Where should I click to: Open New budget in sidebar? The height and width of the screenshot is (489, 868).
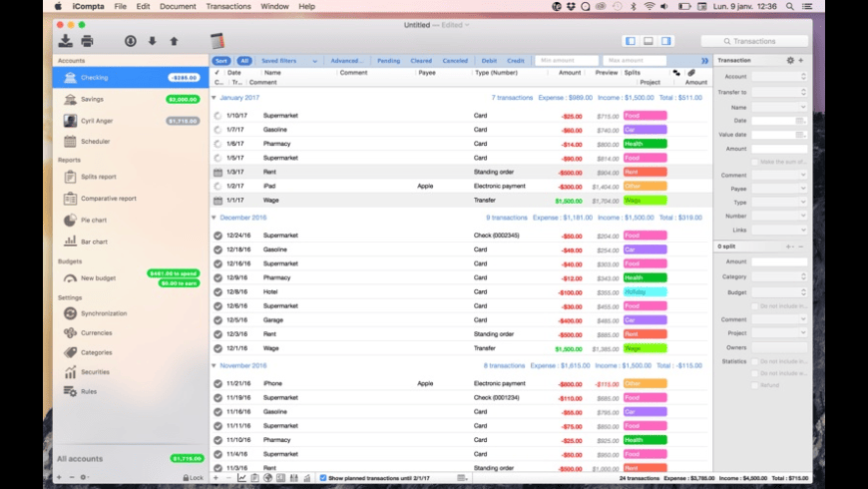coord(131,278)
